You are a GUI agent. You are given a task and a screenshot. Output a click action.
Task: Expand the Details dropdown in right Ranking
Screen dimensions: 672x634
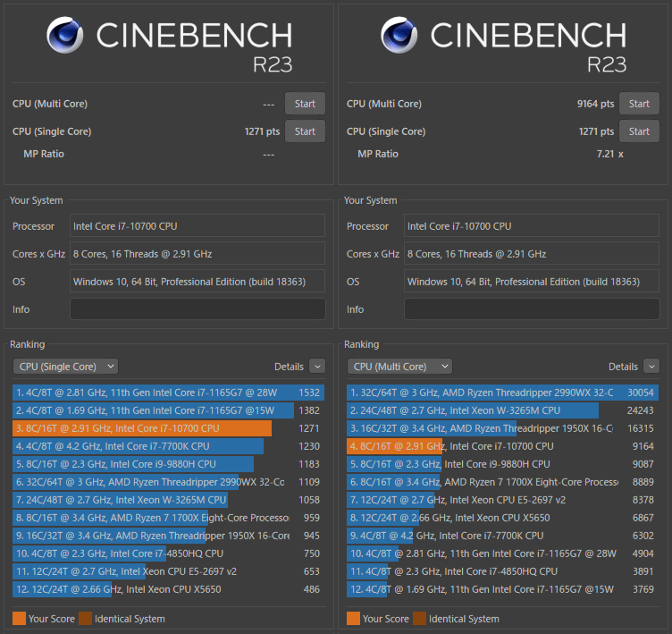tap(651, 367)
